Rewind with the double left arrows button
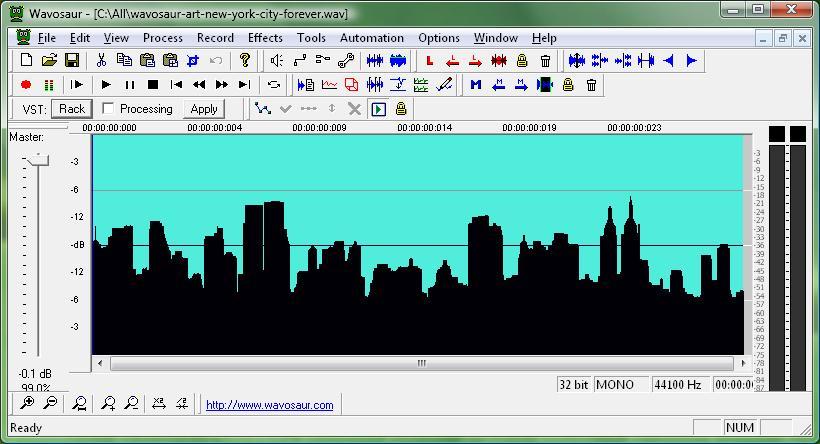 tap(199, 85)
